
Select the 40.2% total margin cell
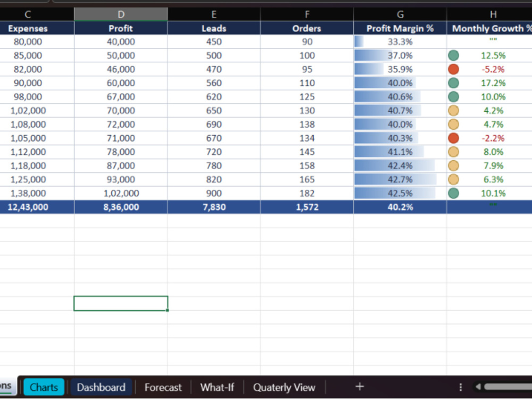(x=400, y=207)
